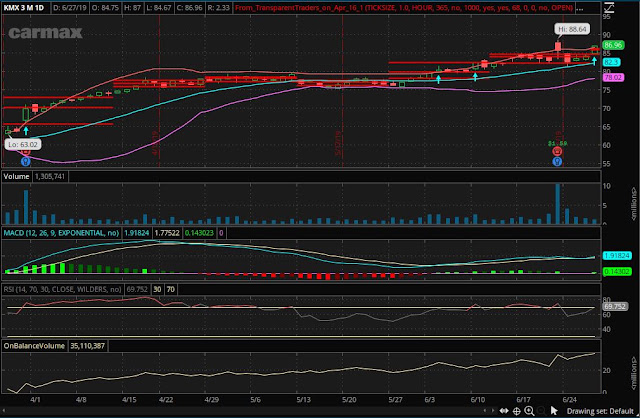Viewport: 640px width, 418px height.
Task: Click the zoom in magnifier icon
Action: tap(529, 411)
